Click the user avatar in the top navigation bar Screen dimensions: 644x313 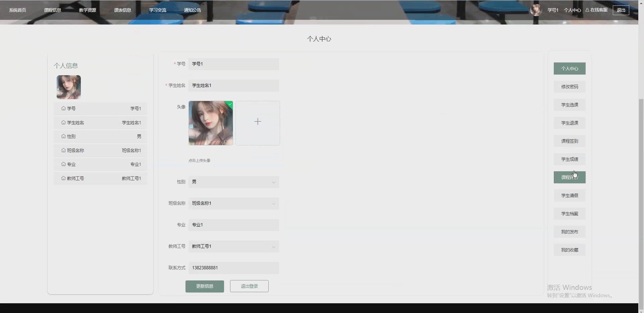536,10
